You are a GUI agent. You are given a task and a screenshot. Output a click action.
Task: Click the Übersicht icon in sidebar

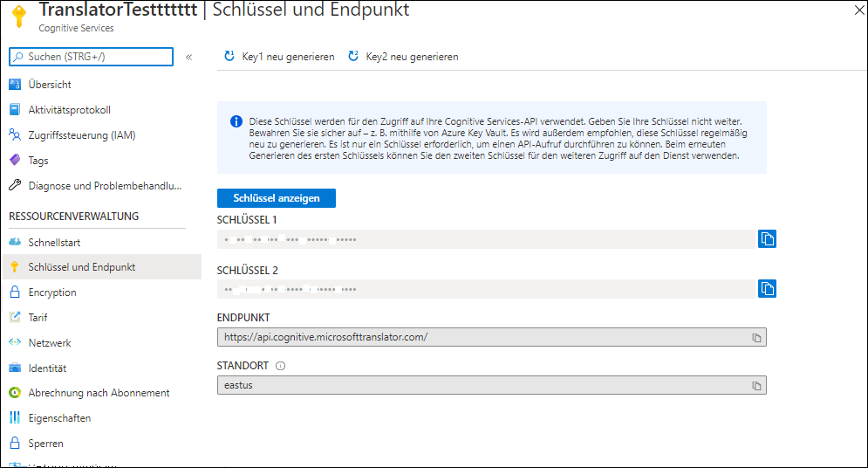pyautogui.click(x=15, y=84)
